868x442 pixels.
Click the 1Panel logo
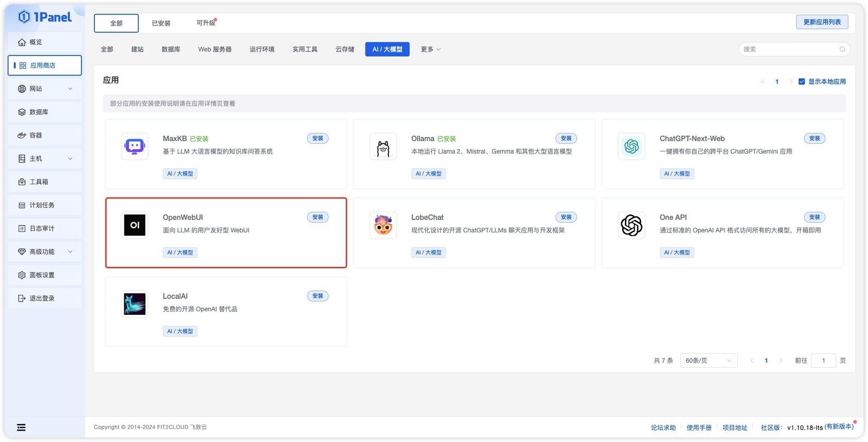tap(45, 17)
